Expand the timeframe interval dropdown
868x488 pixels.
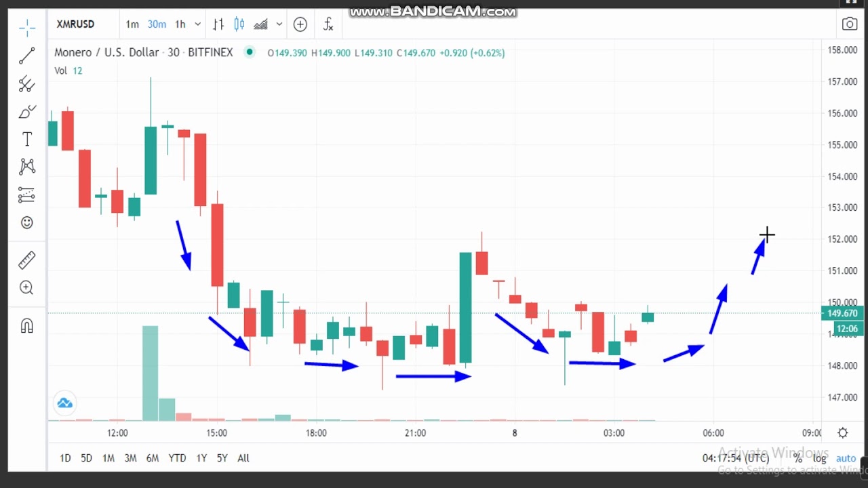198,24
